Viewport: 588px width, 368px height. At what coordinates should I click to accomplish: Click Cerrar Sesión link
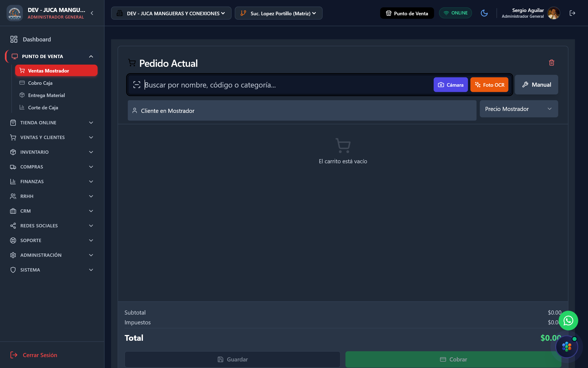pos(34,355)
